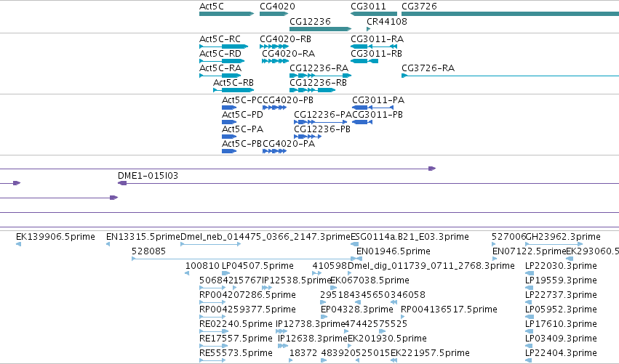Click the CR44108 gene label
Viewport: 619px width, 364px height.
386,22
